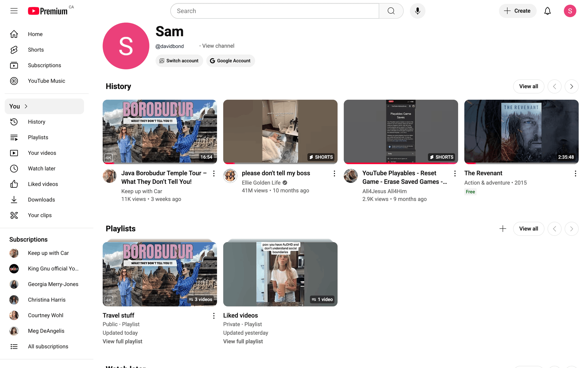Click the View channel link
Viewport: 588px width, 368px height.
[x=218, y=46]
